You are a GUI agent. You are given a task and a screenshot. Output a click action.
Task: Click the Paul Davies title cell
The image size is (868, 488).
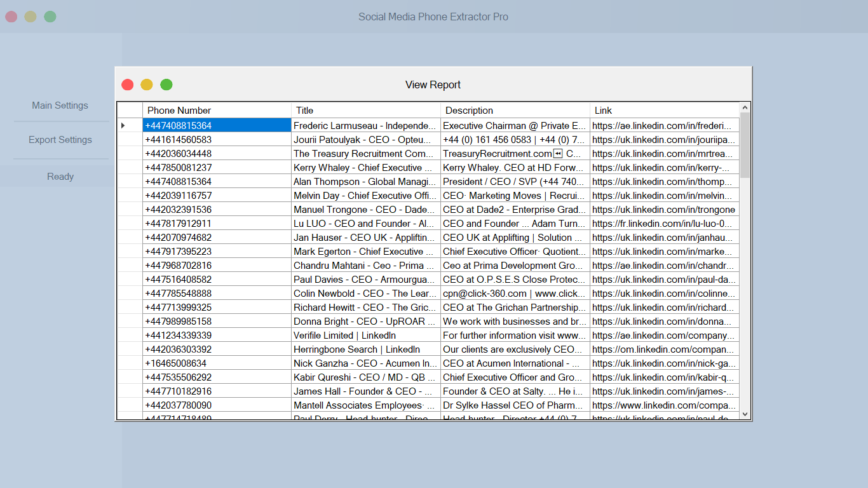coord(366,280)
